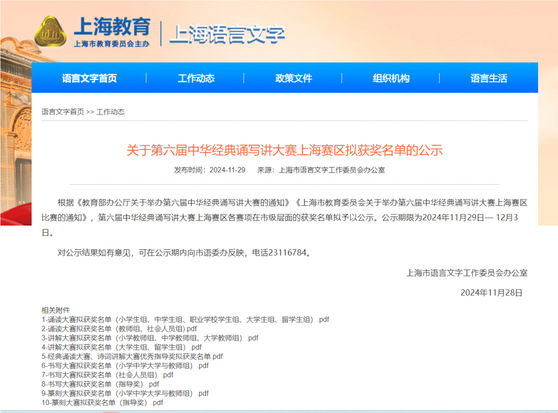This screenshot has height=413, width=558.
Task: Open attachment 3 讲解大赛 teacher groups pdf
Action: click(150, 338)
